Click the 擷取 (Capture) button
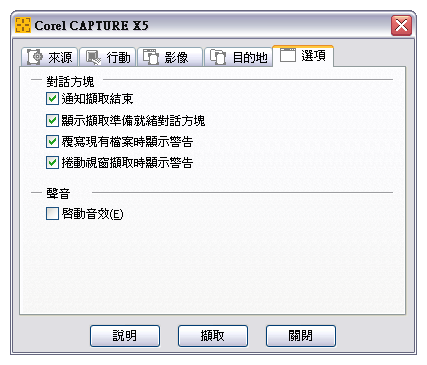 (213, 336)
